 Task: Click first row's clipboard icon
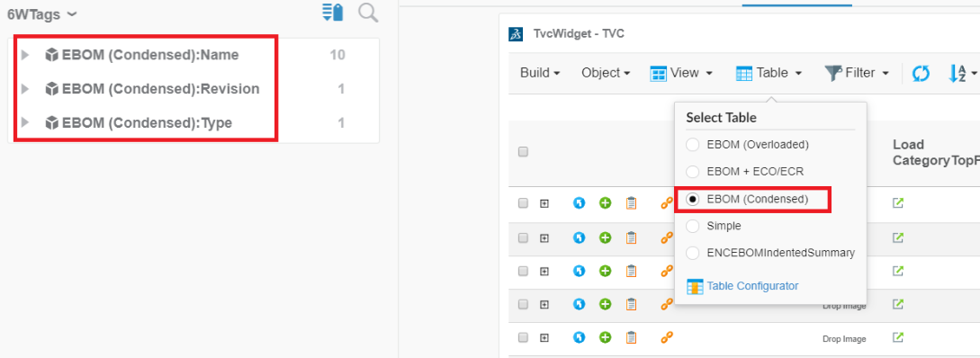631,203
